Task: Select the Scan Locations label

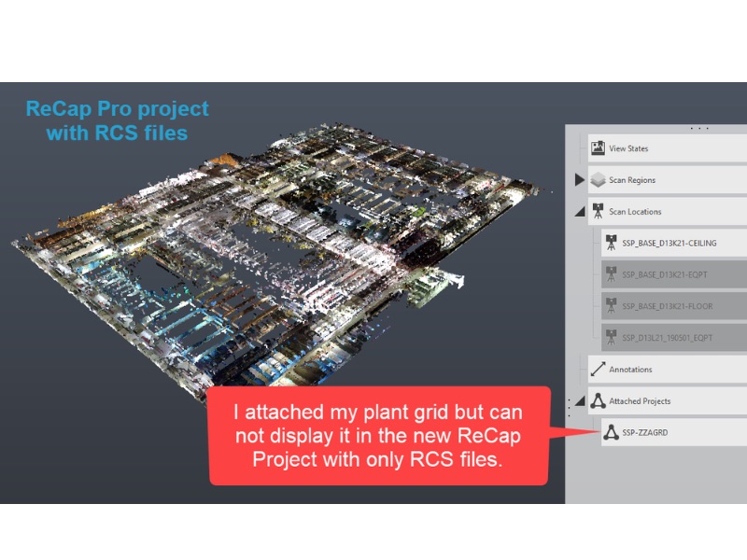Action: [635, 212]
